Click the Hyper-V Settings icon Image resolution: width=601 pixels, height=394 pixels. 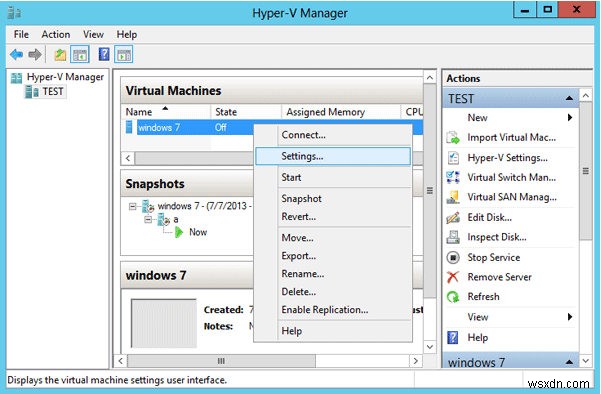(453, 158)
